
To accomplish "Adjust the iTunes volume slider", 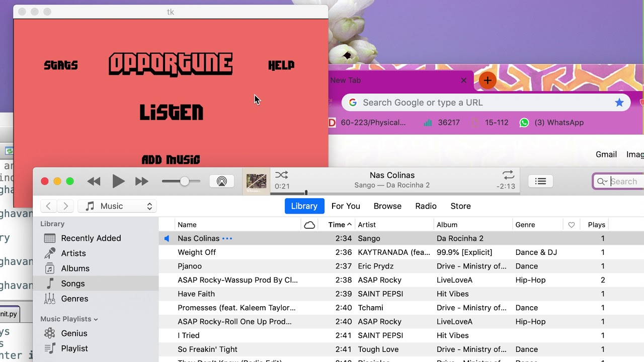I will coord(181,182).
